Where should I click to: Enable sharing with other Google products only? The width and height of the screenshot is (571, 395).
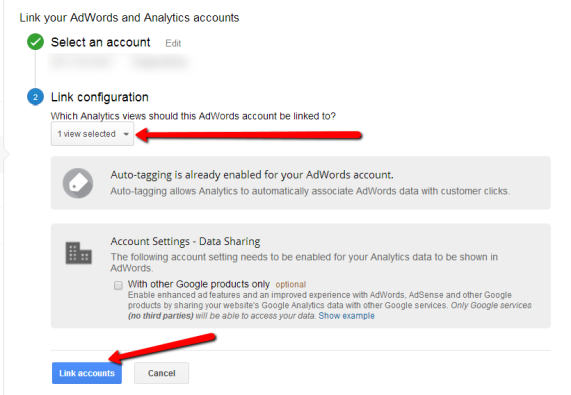pyautogui.click(x=118, y=285)
